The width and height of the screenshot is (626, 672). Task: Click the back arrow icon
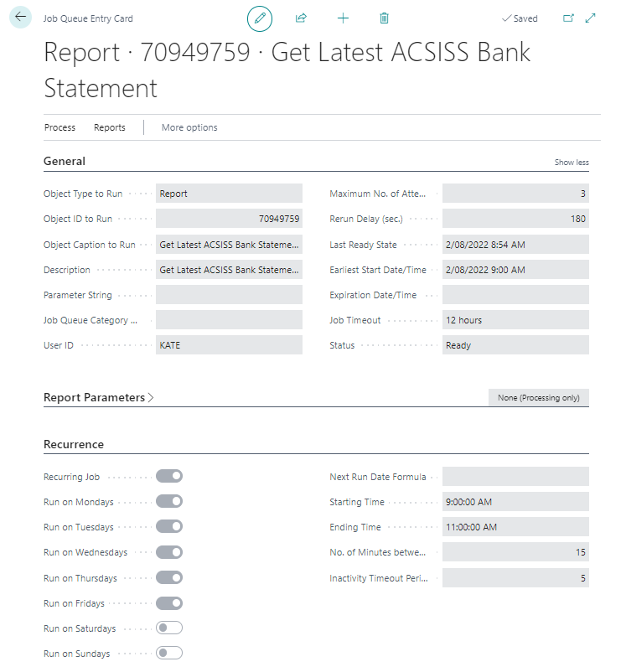[x=20, y=18]
